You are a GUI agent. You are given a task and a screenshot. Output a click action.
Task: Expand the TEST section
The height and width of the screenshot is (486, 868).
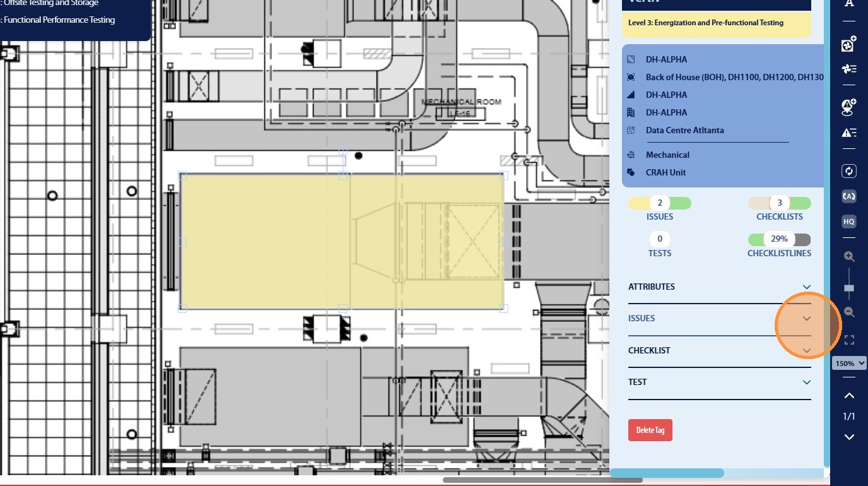tap(720, 382)
